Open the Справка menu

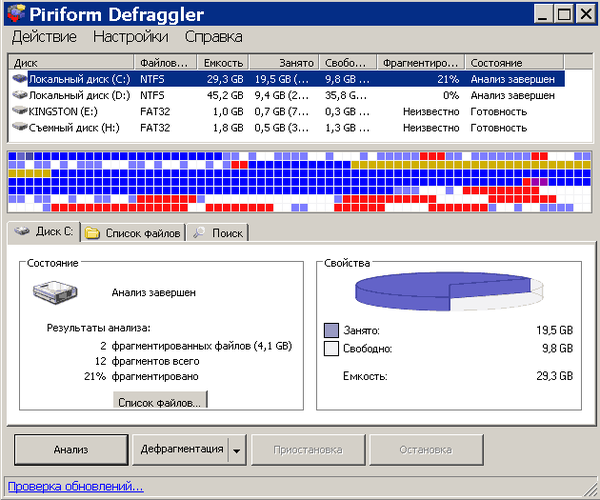(x=214, y=37)
